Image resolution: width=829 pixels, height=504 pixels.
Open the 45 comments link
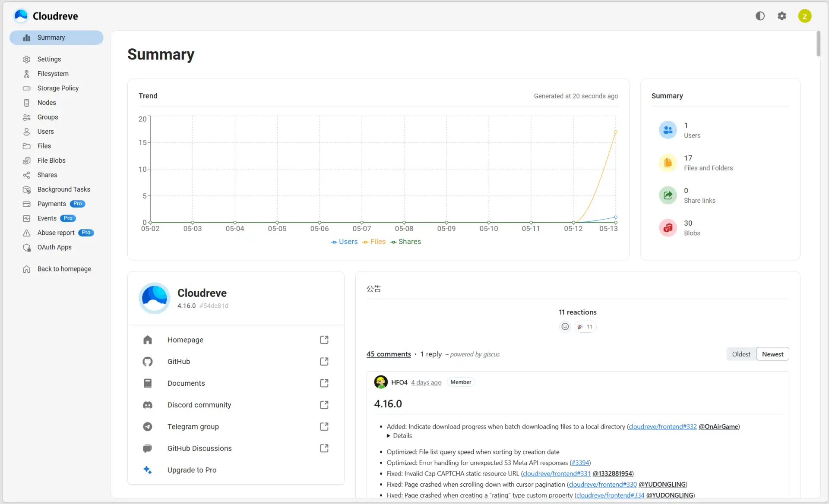tap(389, 354)
